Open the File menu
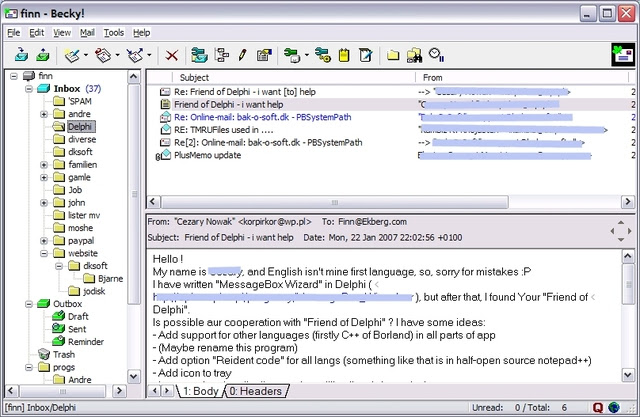This screenshot has height=417, width=640. coord(13,33)
